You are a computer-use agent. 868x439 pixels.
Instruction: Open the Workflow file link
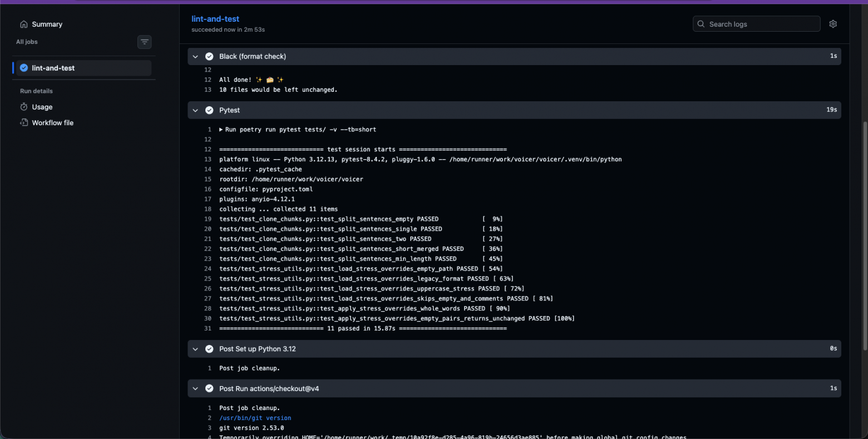(x=52, y=122)
